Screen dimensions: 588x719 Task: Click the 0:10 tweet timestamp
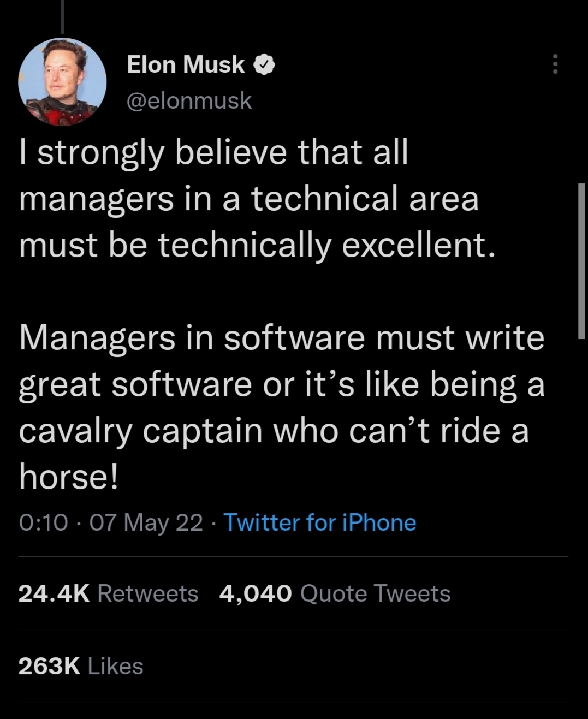click(43, 522)
